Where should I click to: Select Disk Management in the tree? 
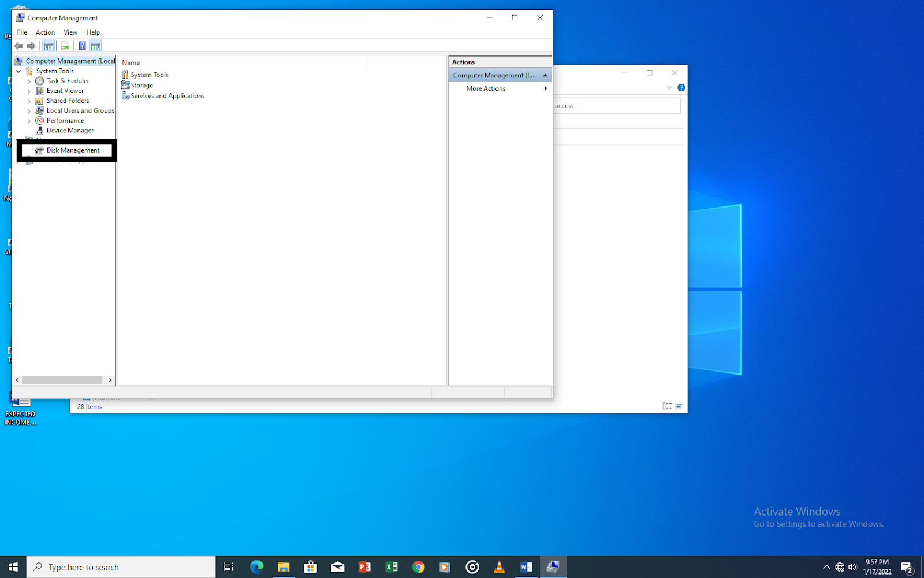[x=73, y=150]
